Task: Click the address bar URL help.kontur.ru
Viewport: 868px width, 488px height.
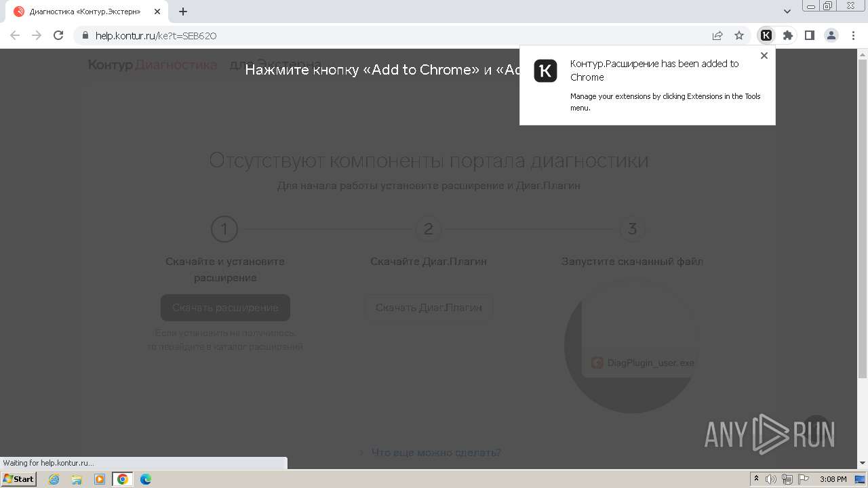Action: click(x=155, y=35)
